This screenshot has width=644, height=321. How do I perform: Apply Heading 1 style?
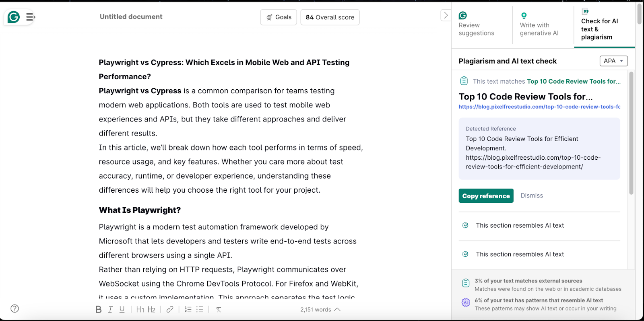[x=140, y=309]
